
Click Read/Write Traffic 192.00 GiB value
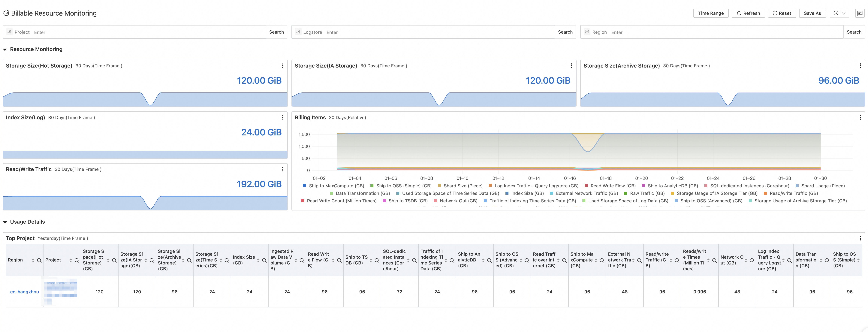click(x=259, y=184)
